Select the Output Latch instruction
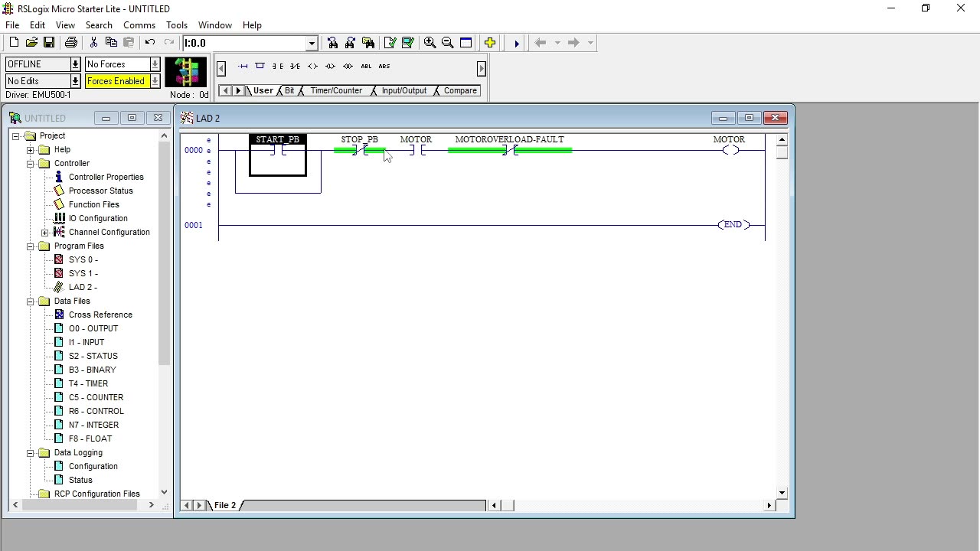The width and height of the screenshot is (980, 551). 330,66
